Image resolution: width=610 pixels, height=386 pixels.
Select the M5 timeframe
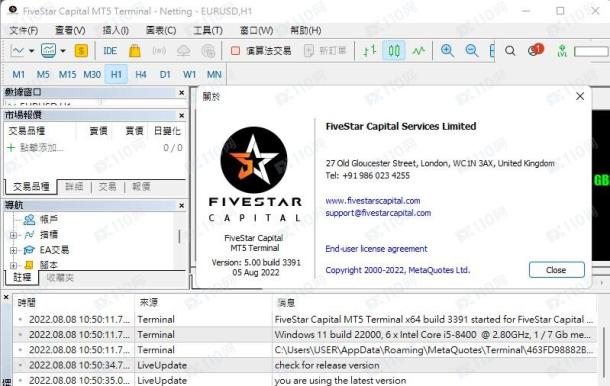[x=43, y=74]
